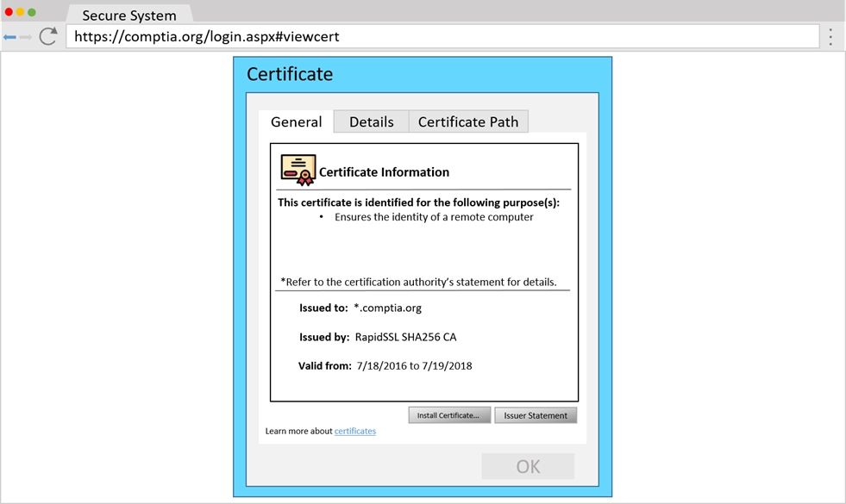Click the 'Learn more about' text
The image size is (846, 504).
[299, 431]
